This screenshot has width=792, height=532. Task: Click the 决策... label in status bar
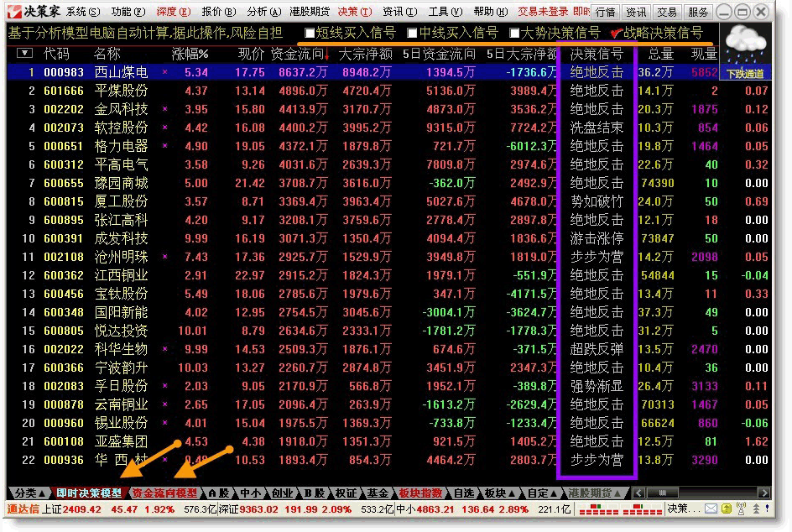684,509
